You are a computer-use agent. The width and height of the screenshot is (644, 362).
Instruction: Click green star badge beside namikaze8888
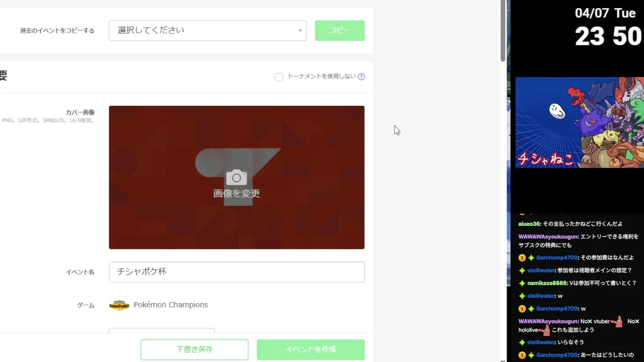coord(522,283)
